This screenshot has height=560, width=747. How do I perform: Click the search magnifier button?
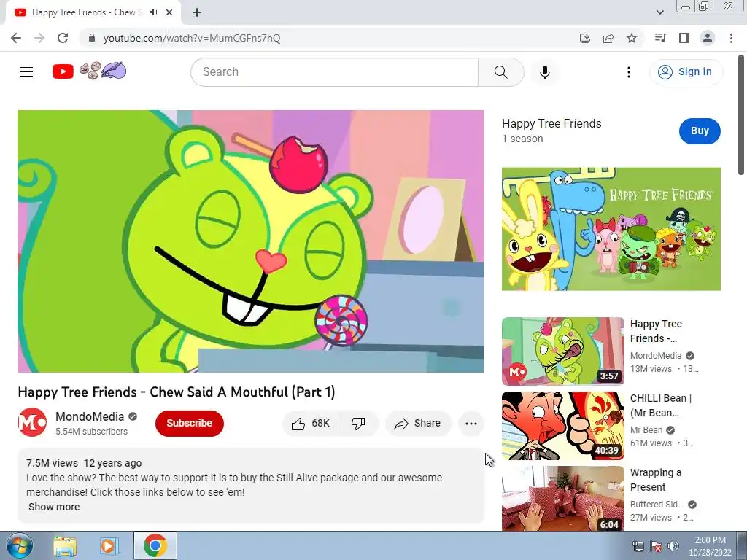[500, 72]
